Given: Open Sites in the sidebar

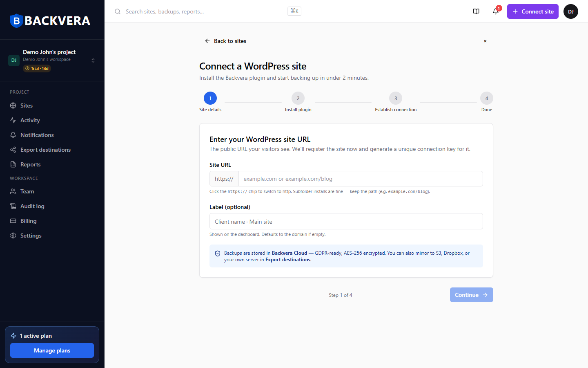Looking at the screenshot, I should pos(52,105).
